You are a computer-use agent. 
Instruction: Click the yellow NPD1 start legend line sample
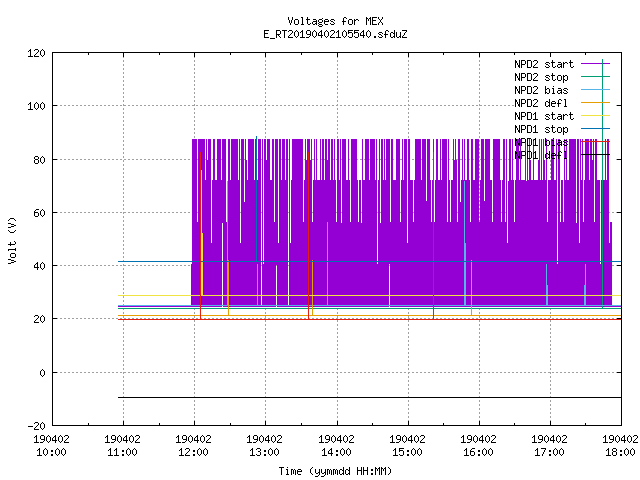[595, 116]
